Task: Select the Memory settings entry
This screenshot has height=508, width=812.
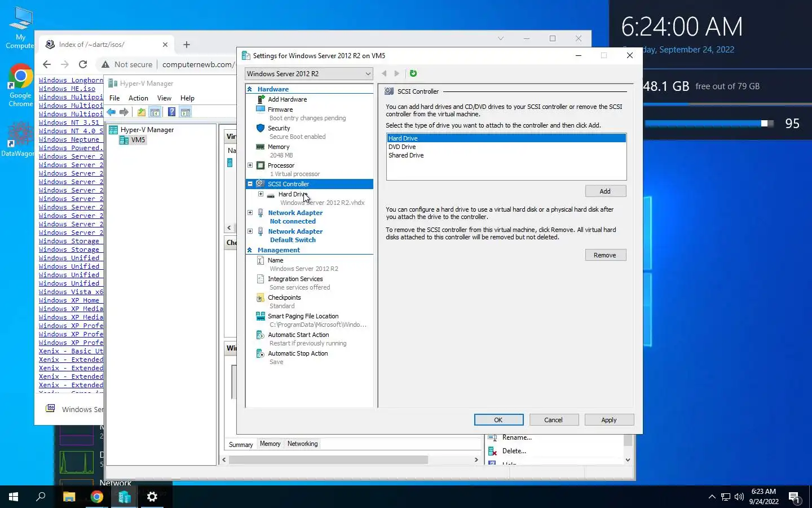Action: pos(278,147)
